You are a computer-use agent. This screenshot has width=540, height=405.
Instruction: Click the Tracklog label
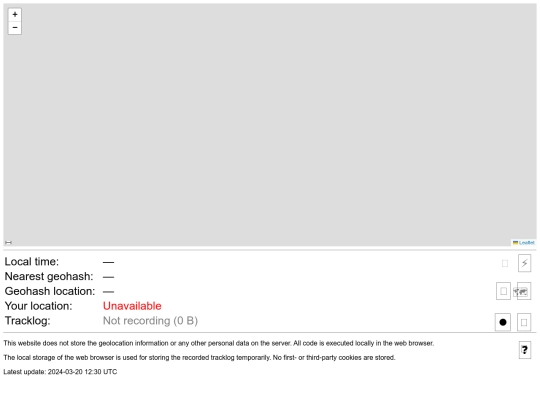pos(27,321)
